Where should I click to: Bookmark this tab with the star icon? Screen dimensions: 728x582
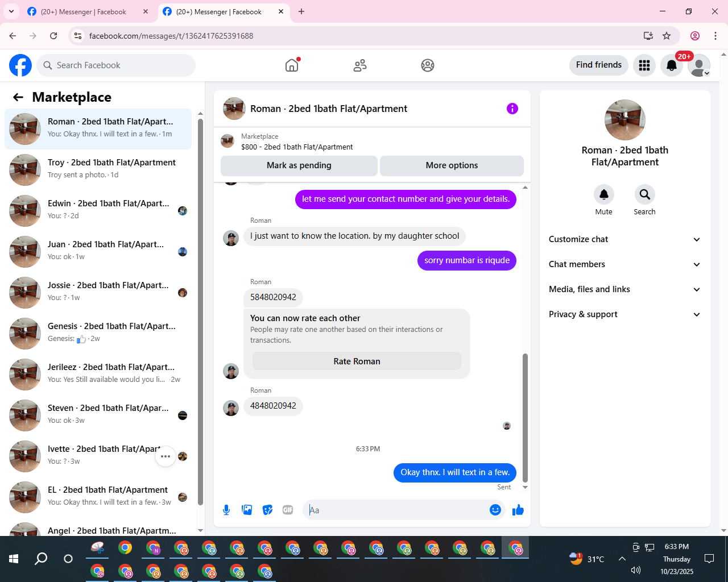click(x=667, y=36)
